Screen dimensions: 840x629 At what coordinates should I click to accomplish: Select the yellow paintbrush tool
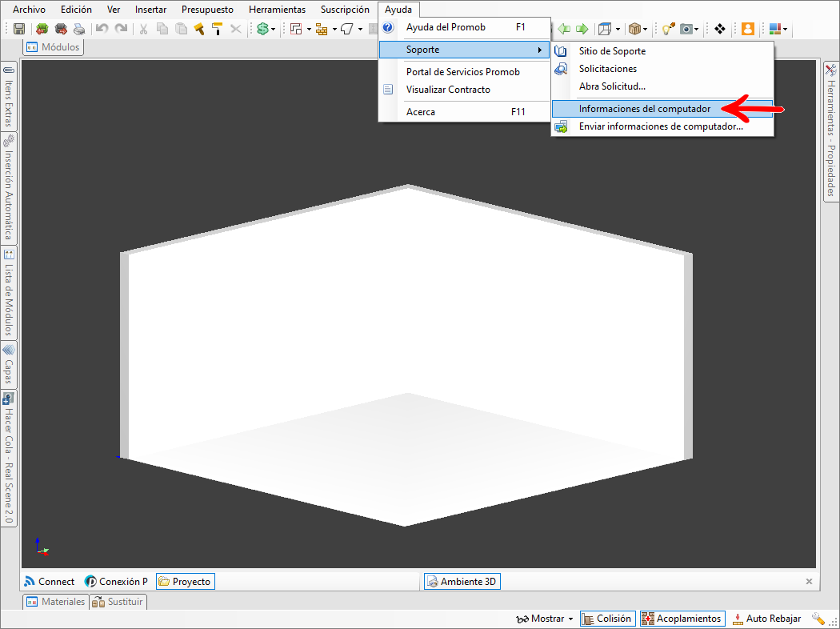coord(199,29)
